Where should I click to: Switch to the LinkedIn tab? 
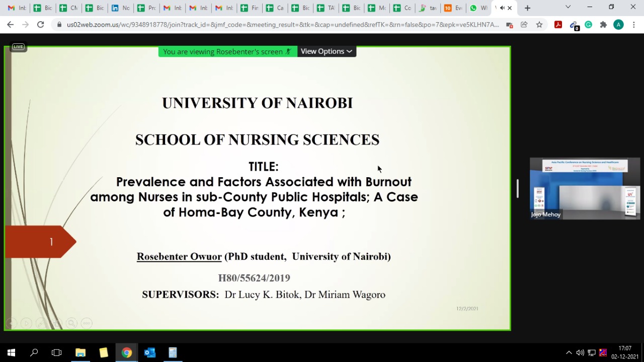[120, 8]
